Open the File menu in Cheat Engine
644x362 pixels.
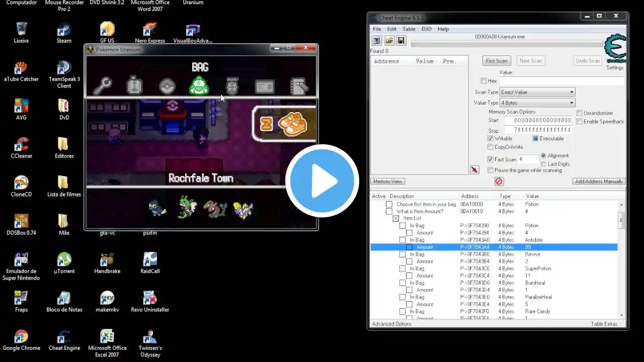click(x=377, y=29)
